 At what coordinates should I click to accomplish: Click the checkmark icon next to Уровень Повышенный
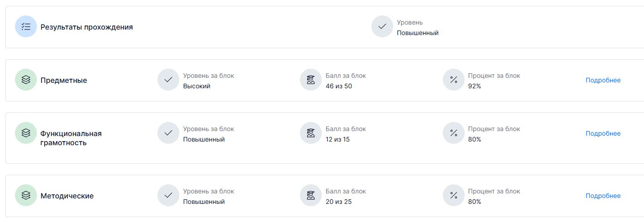[382, 27]
